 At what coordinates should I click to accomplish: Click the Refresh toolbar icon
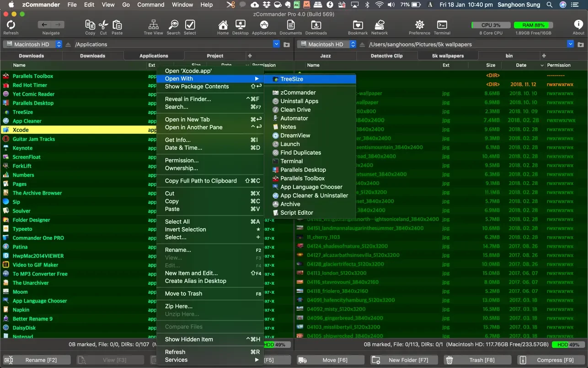(11, 25)
